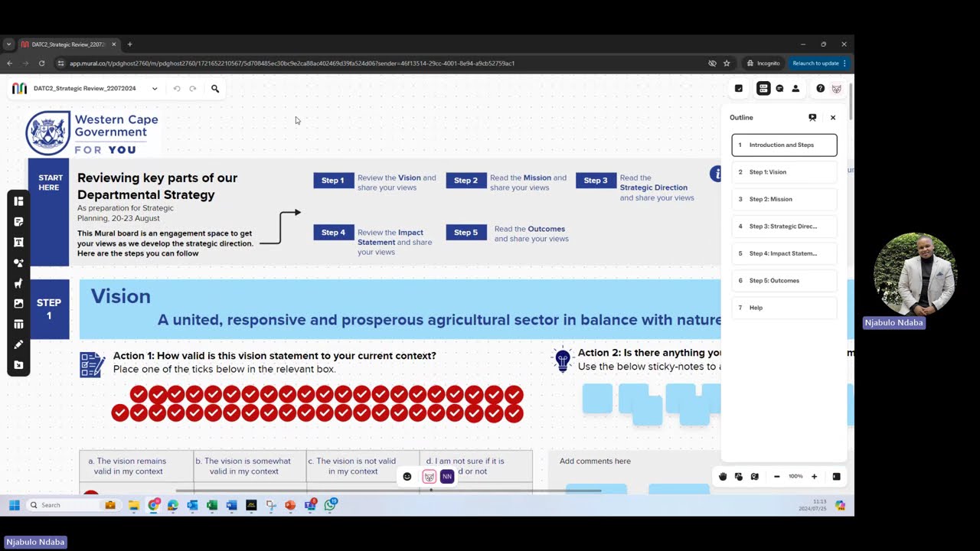The image size is (980, 551).
Task: Open a new browser tab
Action: [129, 44]
